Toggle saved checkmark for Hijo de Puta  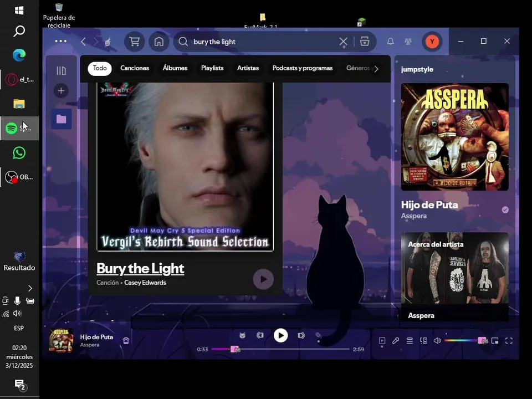(x=505, y=209)
